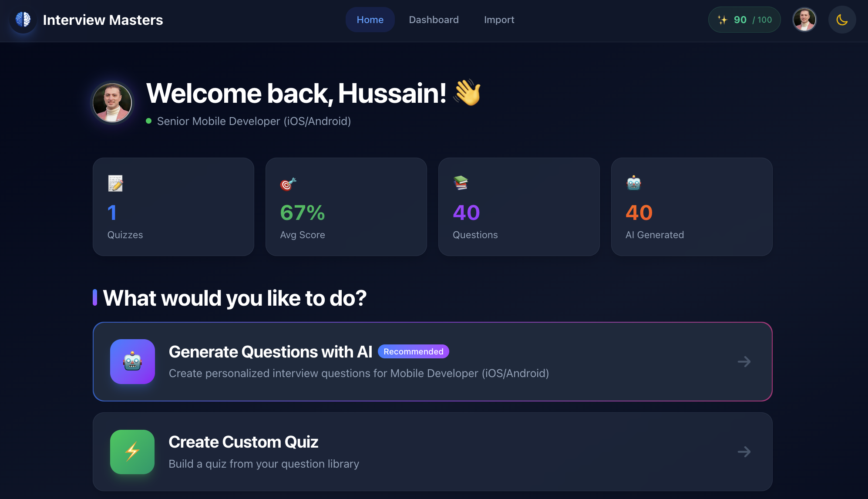
Task: Click the lightning bolt icon on Create Custom Quiz
Action: [x=132, y=452]
